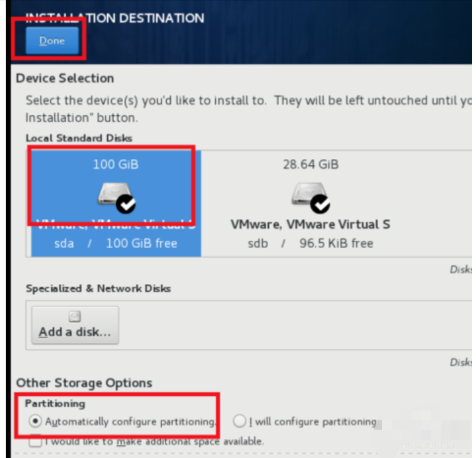Image resolution: width=476 pixels, height=458 pixels.
Task: Select the sda hard drive icon
Action: [110, 194]
